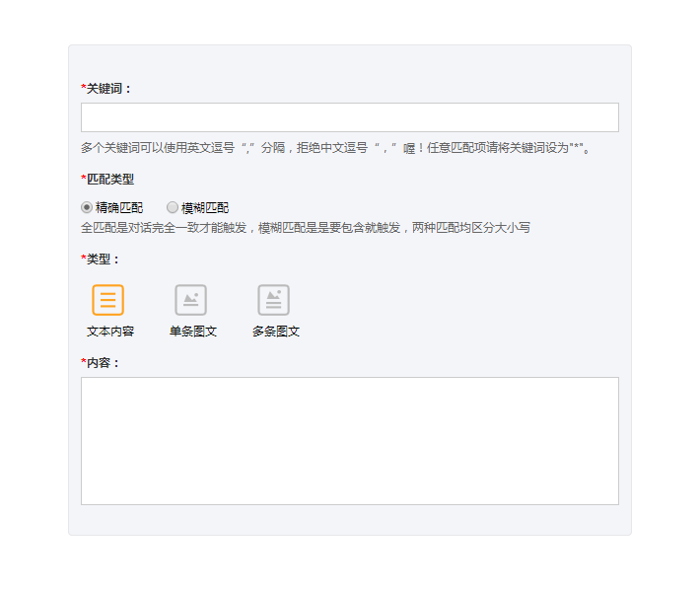Select the 多条图文 multiple articles icon

(274, 300)
